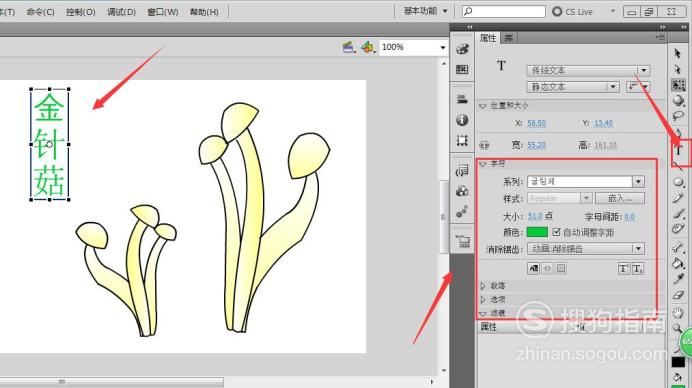Open the Properties panel options menu

[x=660, y=38]
